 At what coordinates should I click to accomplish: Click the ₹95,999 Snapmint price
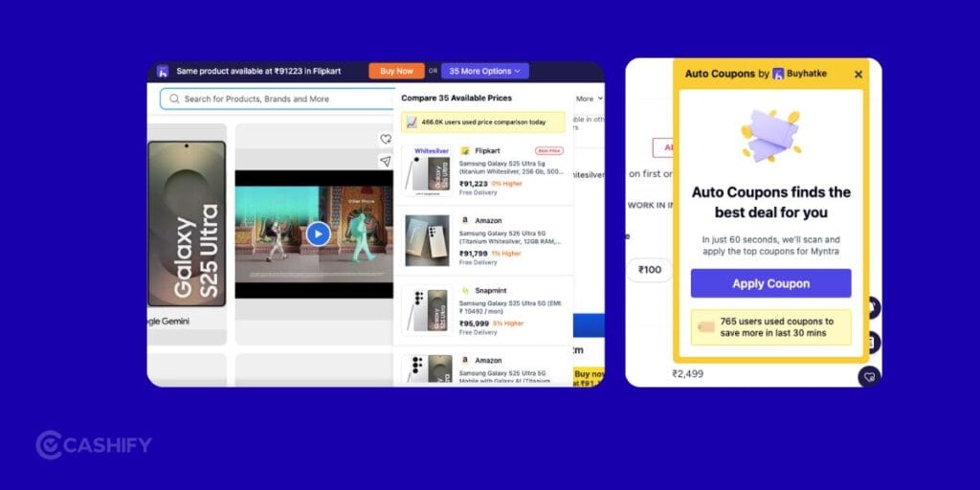pos(474,323)
